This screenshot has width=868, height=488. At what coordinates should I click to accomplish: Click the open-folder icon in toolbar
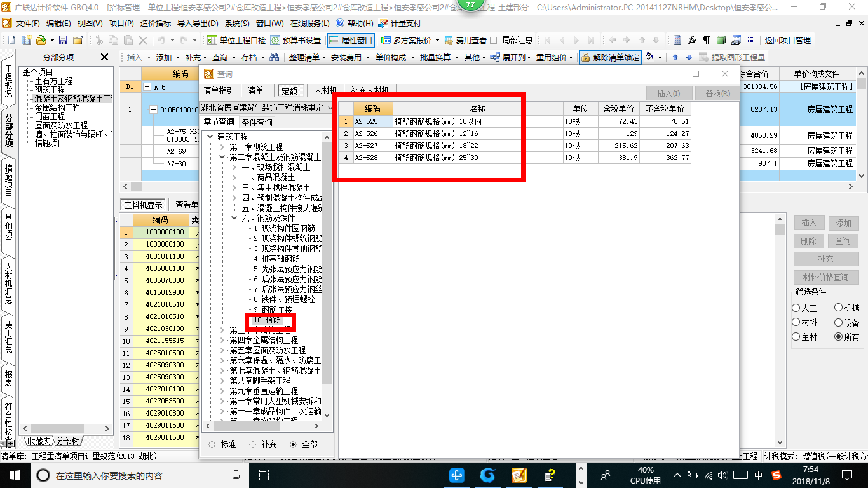tap(41, 40)
